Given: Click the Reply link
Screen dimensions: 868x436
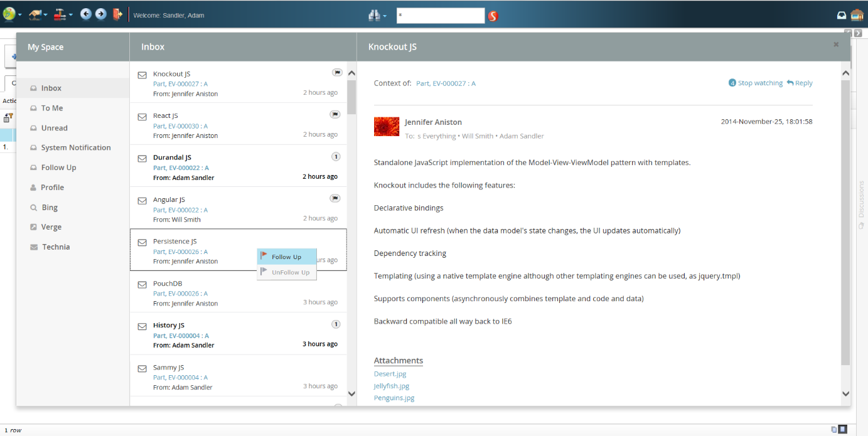Looking at the screenshot, I should (800, 83).
